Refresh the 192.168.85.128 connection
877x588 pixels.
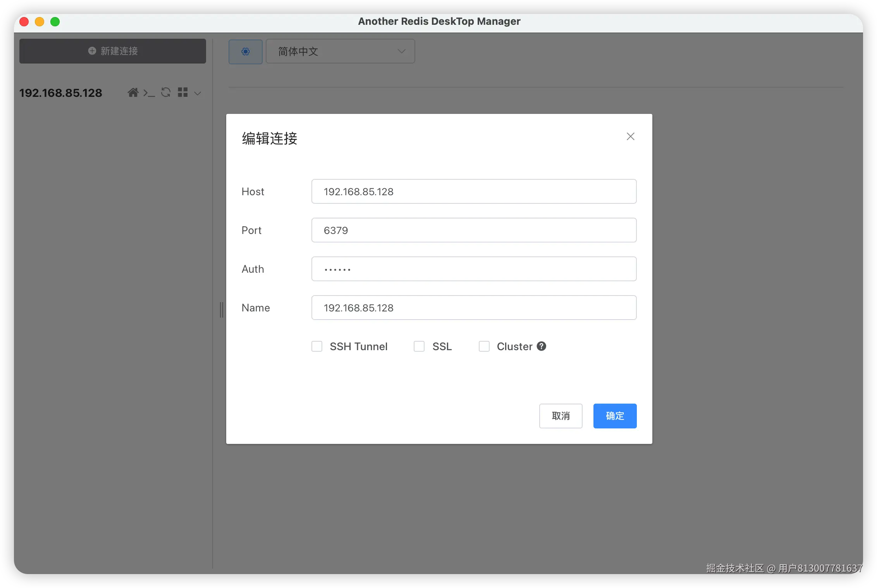coord(166,92)
